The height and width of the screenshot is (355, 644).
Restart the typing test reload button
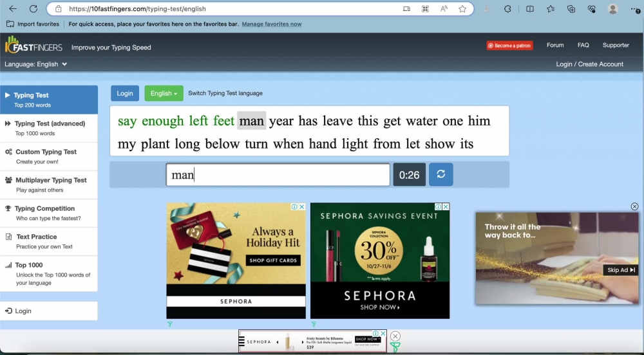tap(440, 174)
